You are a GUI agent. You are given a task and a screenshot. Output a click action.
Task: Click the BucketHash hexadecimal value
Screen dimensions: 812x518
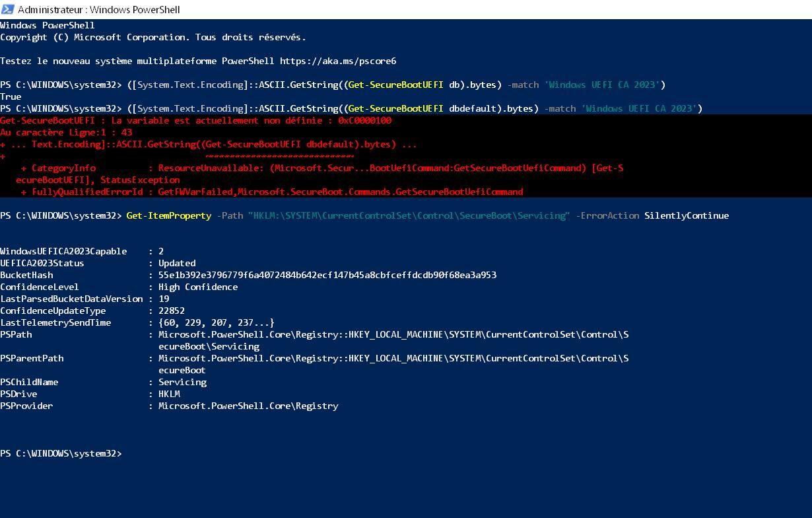tap(327, 275)
